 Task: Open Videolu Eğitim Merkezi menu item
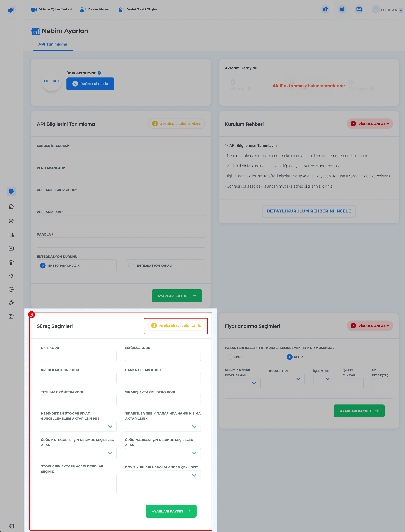point(51,9)
